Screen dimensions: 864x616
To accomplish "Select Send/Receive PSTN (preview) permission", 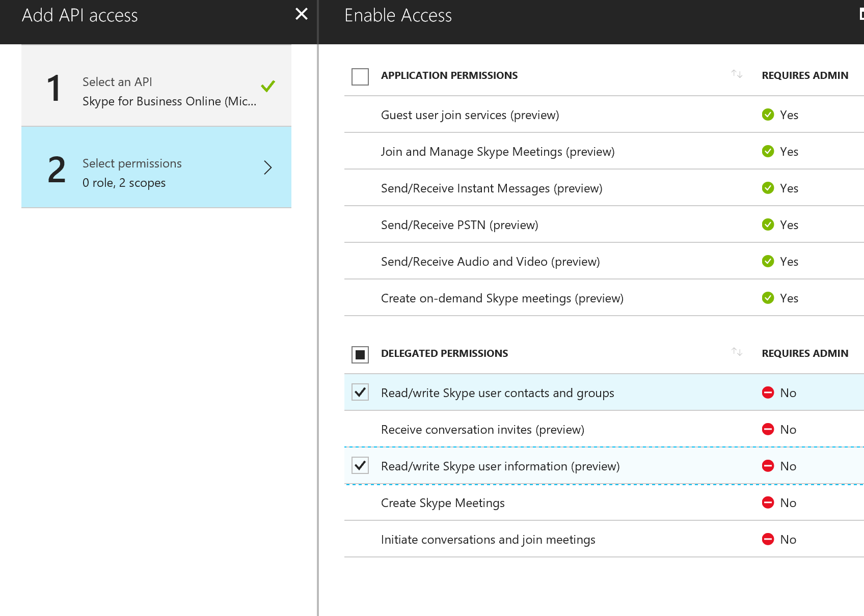I will [x=604, y=225].
